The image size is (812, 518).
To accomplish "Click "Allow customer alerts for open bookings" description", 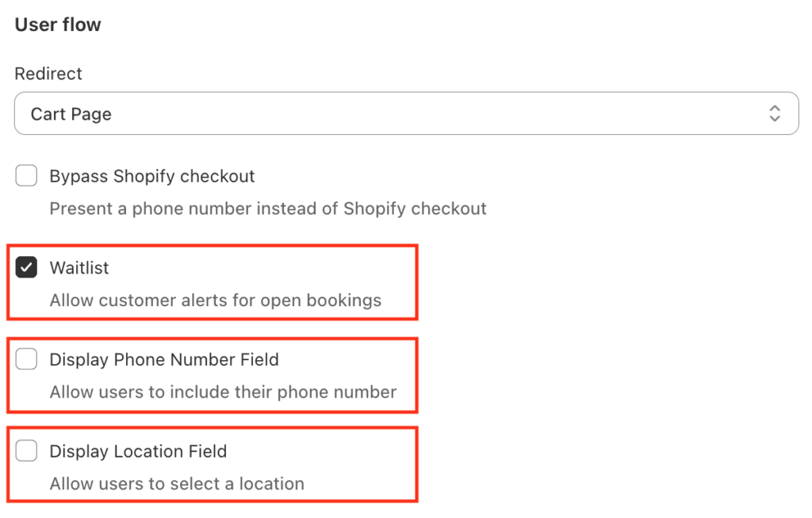I will (216, 301).
